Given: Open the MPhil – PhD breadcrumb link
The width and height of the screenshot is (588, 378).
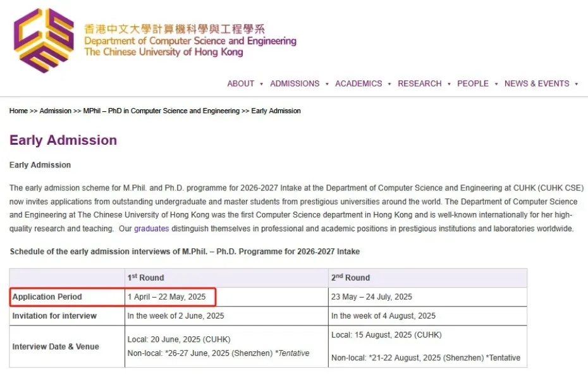Looking at the screenshot, I should coord(161,111).
